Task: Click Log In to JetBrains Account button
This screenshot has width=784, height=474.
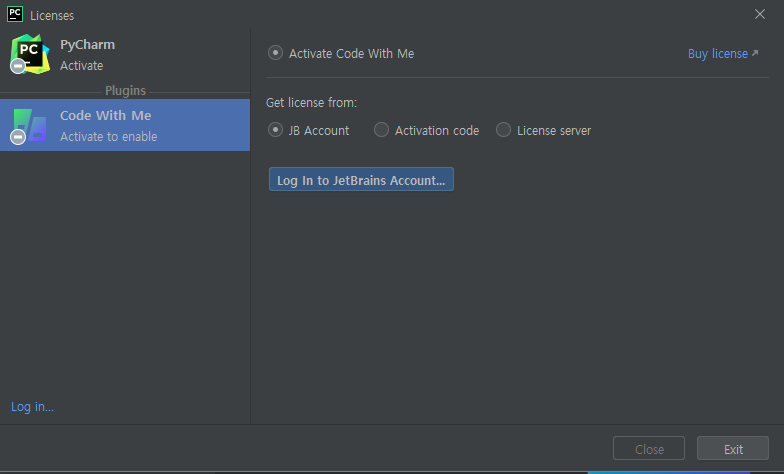Action: 361,180
